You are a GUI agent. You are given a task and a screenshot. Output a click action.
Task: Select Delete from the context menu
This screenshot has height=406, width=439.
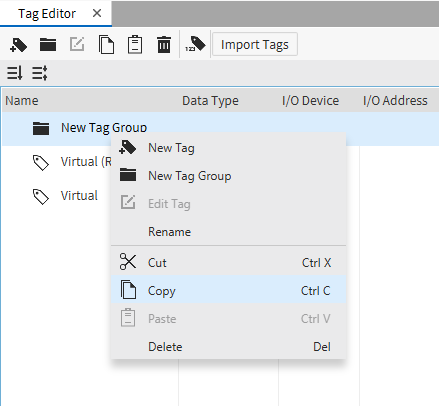228,347
